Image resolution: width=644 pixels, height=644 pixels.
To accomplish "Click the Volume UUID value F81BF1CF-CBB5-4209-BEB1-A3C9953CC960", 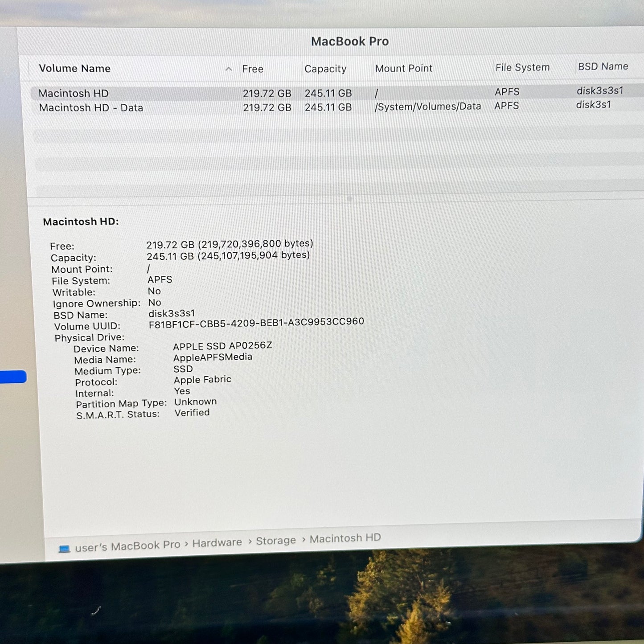I will 256,322.
